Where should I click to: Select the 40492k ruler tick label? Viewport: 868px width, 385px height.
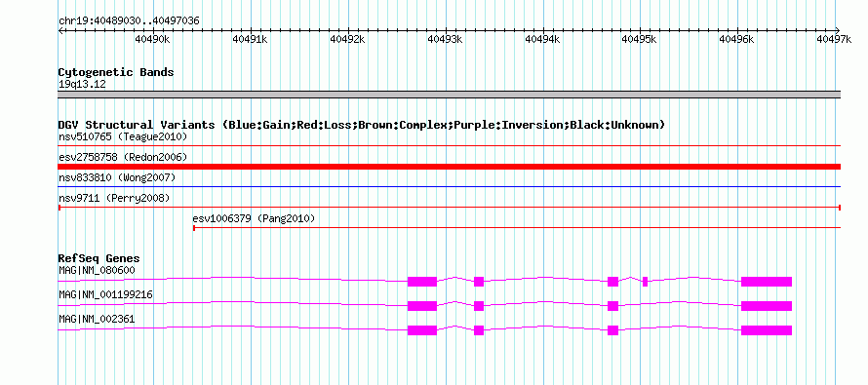point(347,39)
